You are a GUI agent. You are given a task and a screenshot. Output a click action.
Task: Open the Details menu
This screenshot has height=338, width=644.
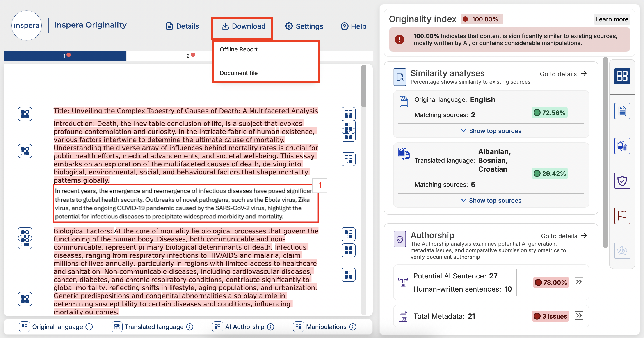pyautogui.click(x=183, y=26)
